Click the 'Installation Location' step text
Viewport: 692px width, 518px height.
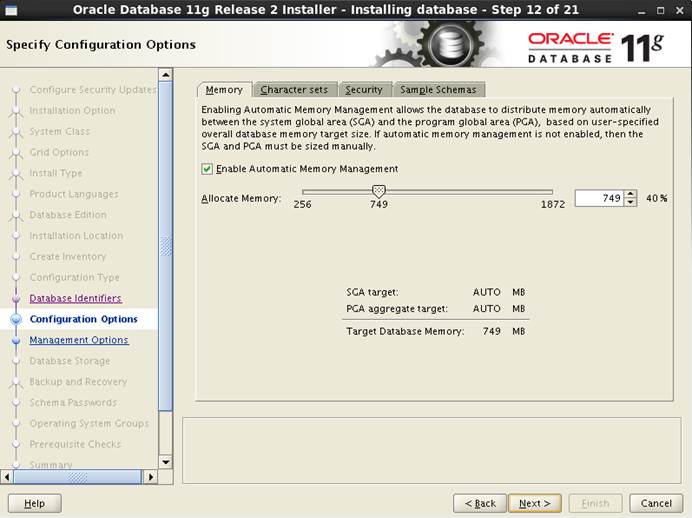76,236
